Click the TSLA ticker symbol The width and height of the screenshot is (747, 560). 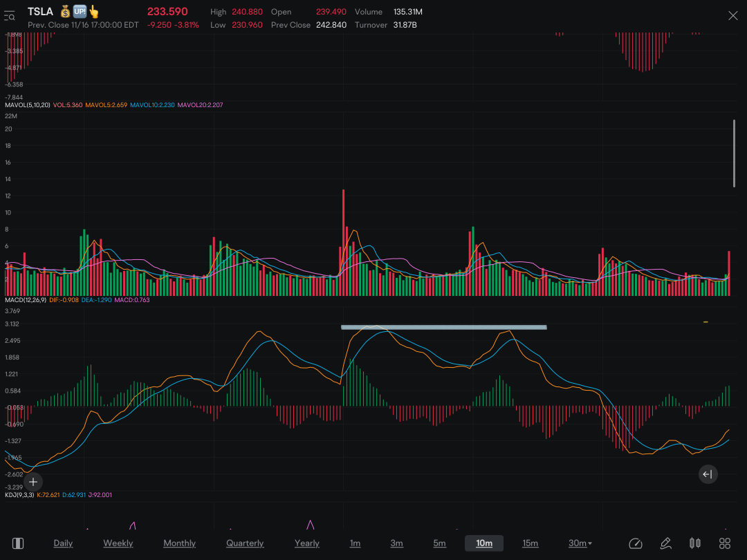coord(41,12)
